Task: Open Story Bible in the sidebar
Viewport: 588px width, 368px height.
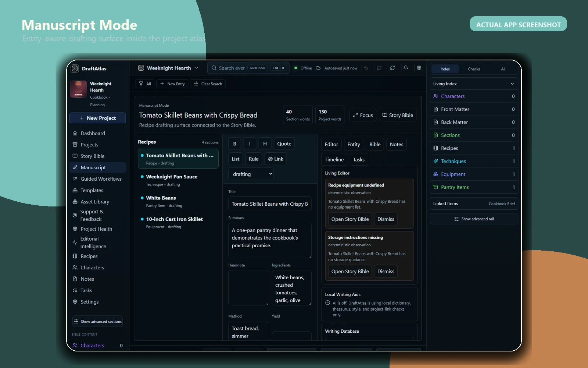Action: pos(98,156)
